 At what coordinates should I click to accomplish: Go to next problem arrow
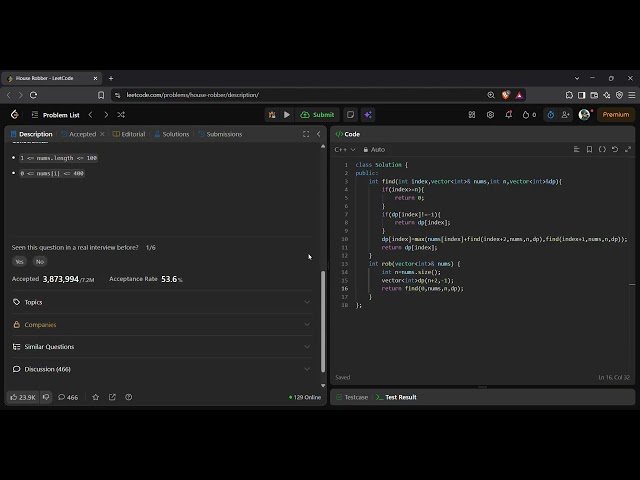106,115
